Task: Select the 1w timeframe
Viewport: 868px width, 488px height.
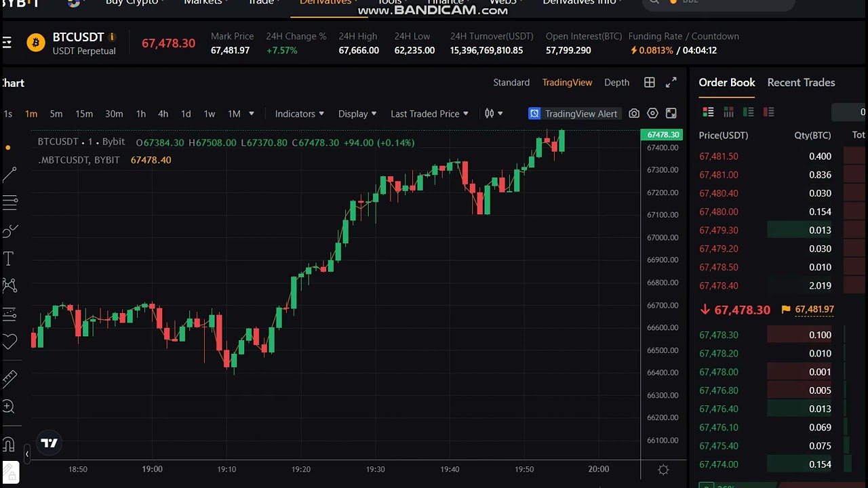Action: click(x=210, y=114)
